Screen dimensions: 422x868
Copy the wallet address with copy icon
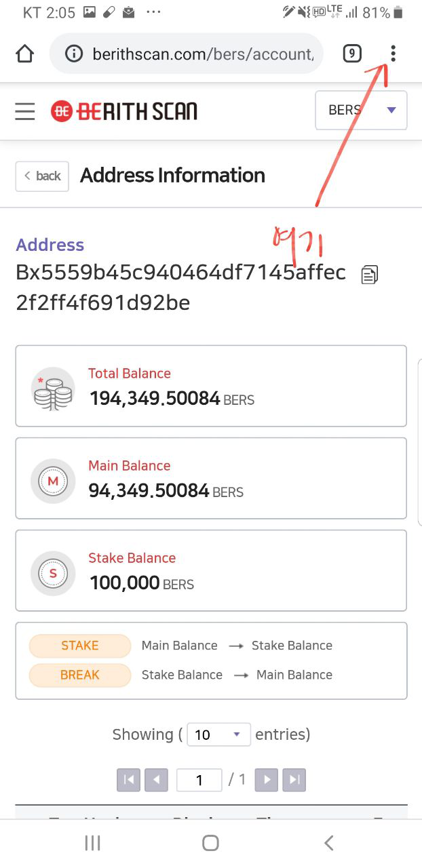coord(370,274)
